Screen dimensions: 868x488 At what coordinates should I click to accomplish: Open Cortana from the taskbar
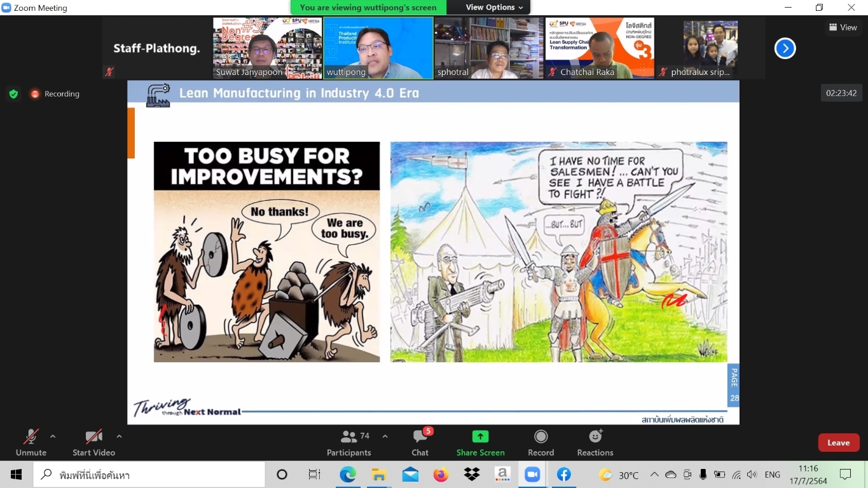point(282,475)
